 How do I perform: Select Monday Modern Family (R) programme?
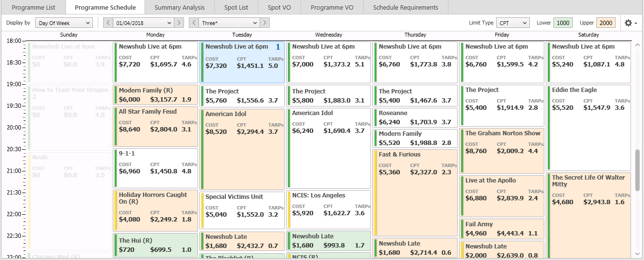(155, 95)
